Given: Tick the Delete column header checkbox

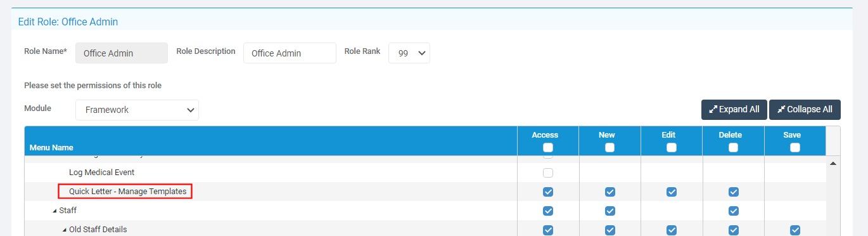Looking at the screenshot, I should point(733,147).
